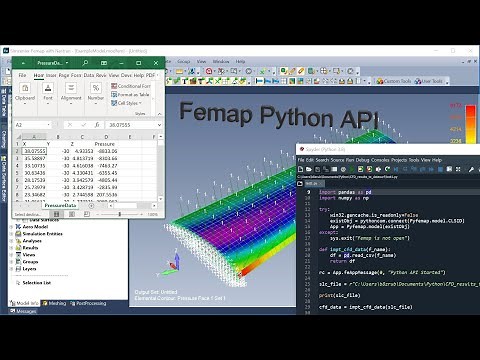Click Excel zoom in plus button
480x360 pixels.
pyautogui.click(x=141, y=214)
